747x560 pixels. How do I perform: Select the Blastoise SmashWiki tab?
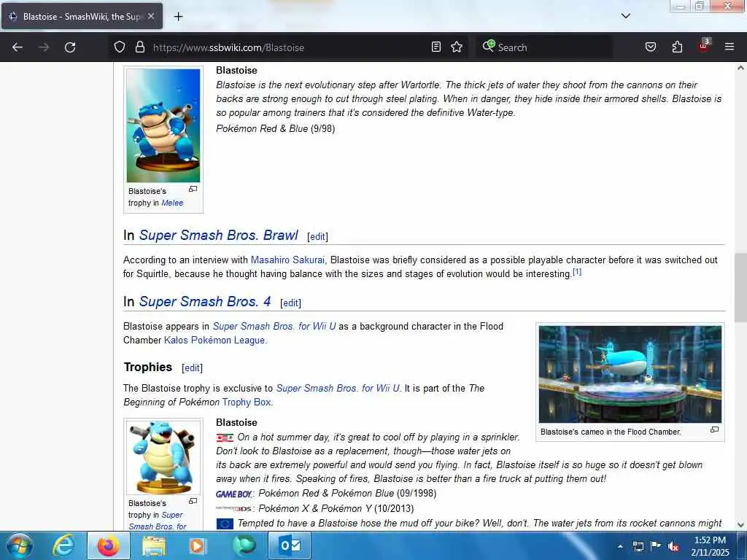tap(82, 16)
